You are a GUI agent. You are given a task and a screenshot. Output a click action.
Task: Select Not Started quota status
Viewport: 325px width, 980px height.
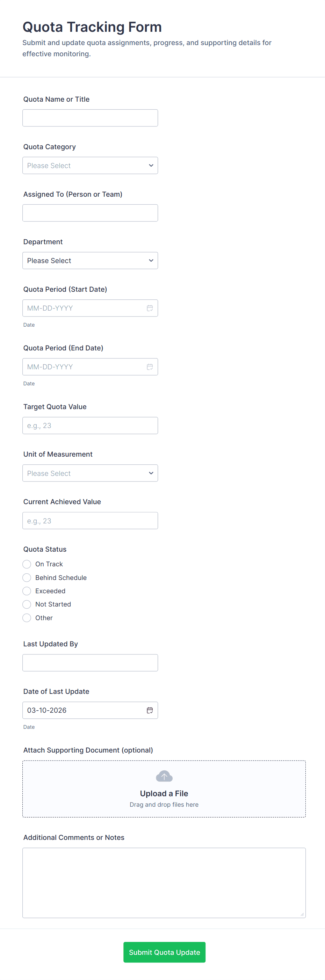[27, 604]
